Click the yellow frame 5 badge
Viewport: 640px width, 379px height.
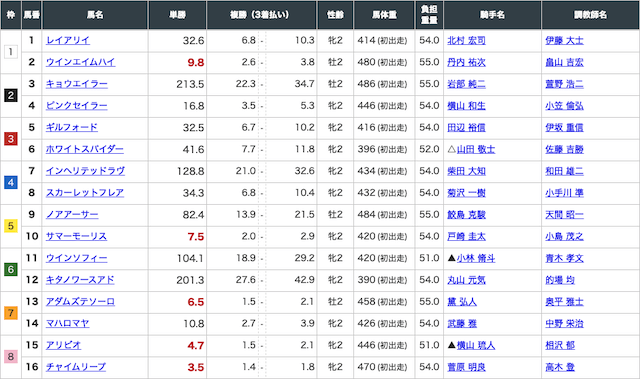[x=11, y=226]
